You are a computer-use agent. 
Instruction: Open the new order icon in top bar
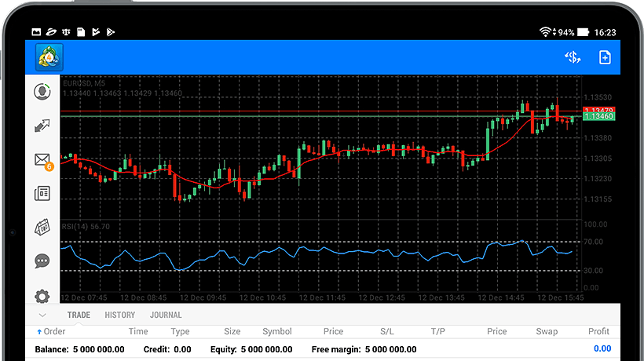(605, 57)
